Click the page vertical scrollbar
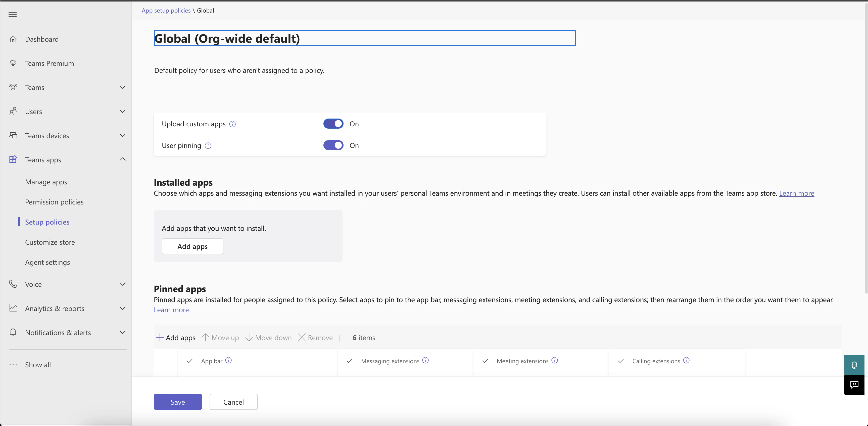 [x=866, y=148]
